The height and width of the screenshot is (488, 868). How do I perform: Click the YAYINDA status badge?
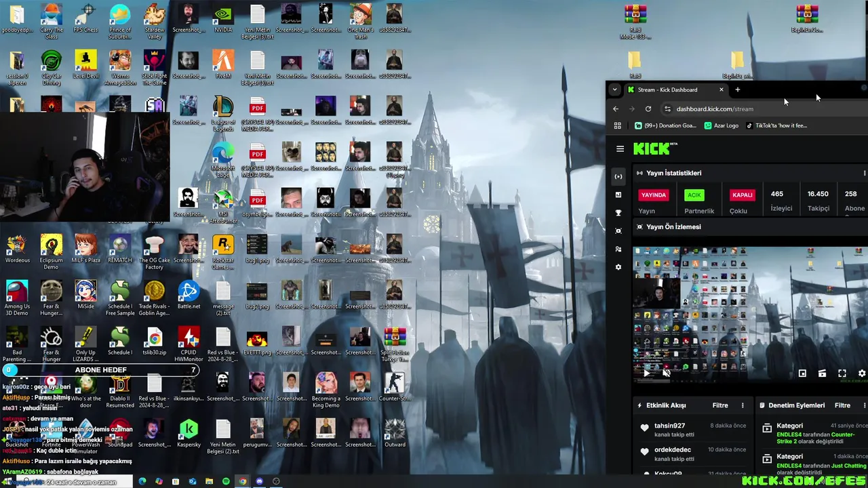pyautogui.click(x=654, y=195)
